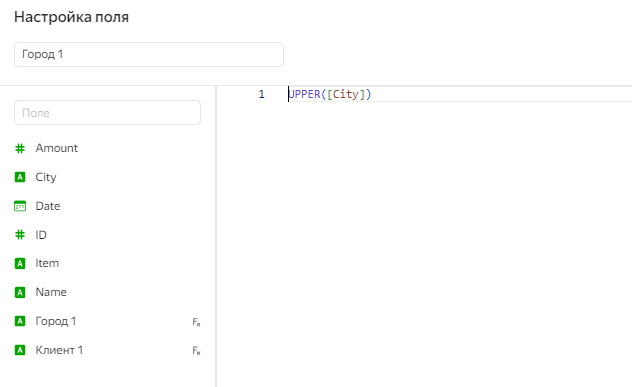Click the [City] reference in the formula
632x387 pixels.
click(346, 94)
